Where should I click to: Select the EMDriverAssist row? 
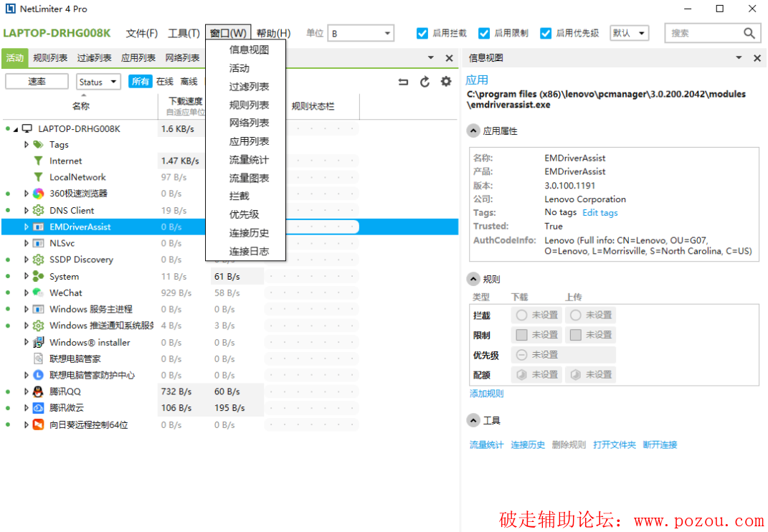(x=229, y=227)
